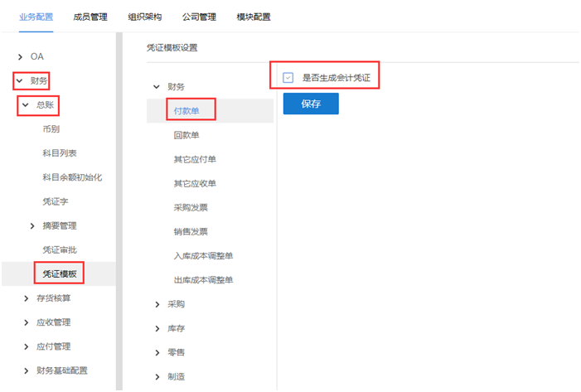This screenshot has width=581, height=392.
Task: Open the 成员管理 tab
Action: (x=90, y=17)
